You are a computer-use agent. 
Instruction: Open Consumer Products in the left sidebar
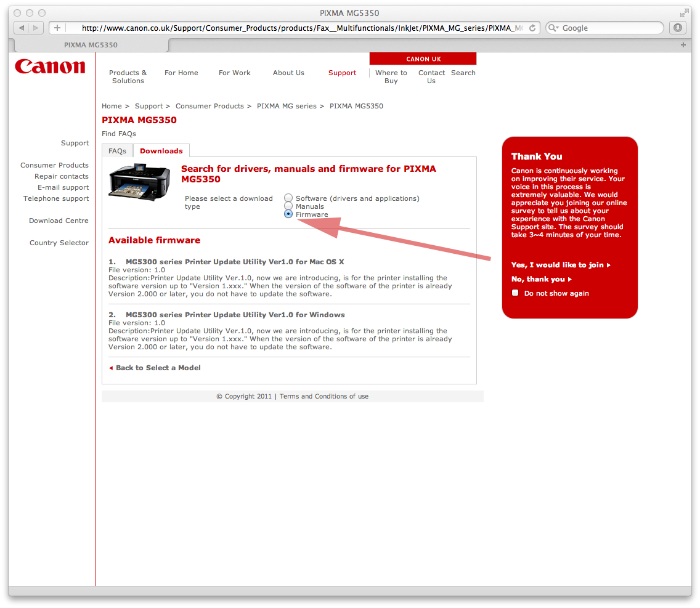click(x=54, y=165)
